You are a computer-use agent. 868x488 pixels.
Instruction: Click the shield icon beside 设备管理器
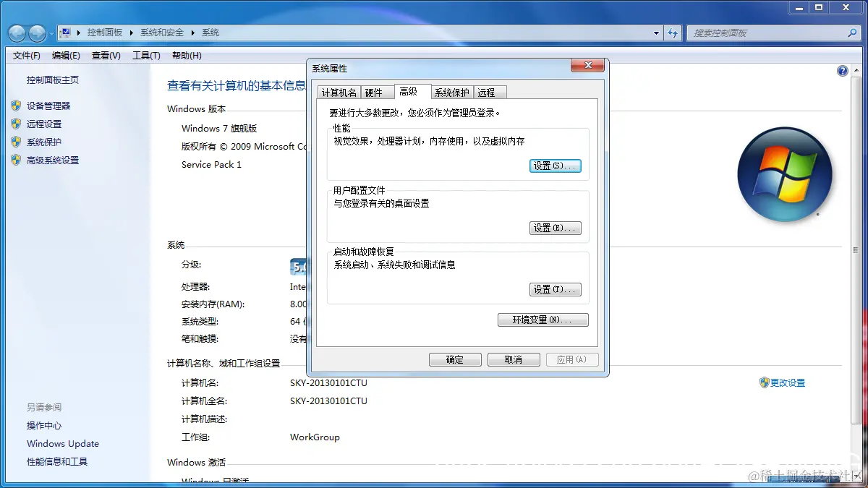pos(16,106)
